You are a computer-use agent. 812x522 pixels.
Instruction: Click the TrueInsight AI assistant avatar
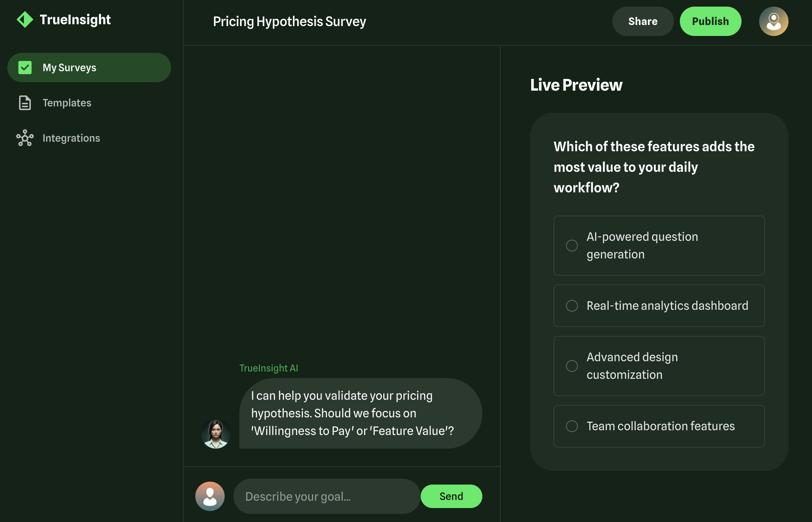(216, 433)
